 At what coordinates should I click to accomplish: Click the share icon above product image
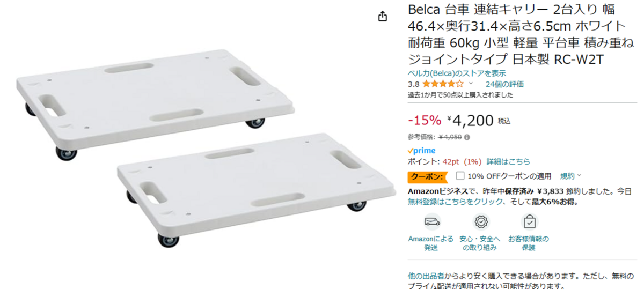(382, 17)
